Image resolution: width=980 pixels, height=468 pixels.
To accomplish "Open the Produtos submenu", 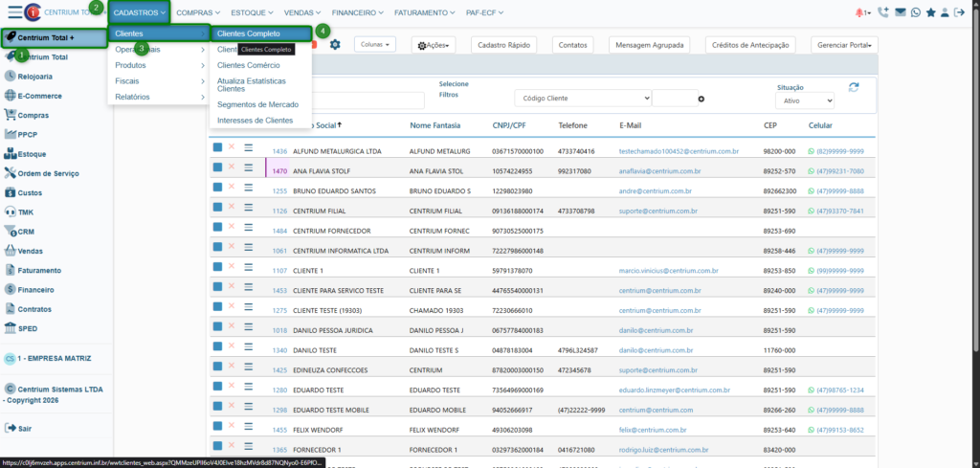I will click(x=158, y=65).
